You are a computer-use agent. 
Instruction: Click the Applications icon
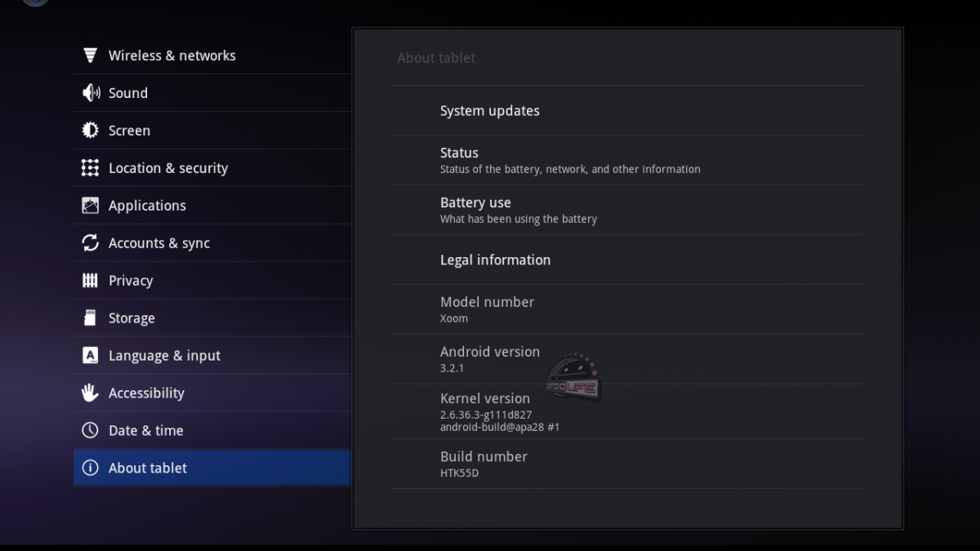coord(90,206)
